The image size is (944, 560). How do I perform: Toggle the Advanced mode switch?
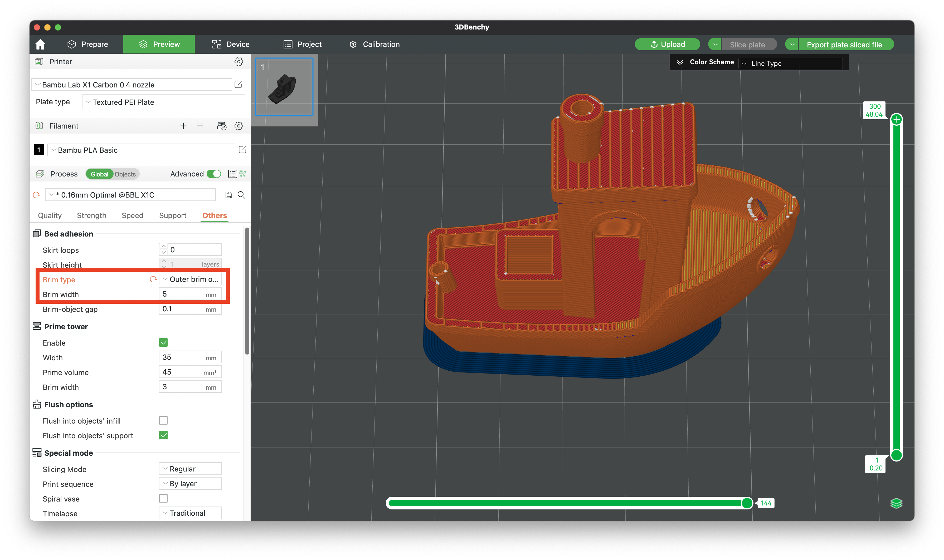point(214,174)
